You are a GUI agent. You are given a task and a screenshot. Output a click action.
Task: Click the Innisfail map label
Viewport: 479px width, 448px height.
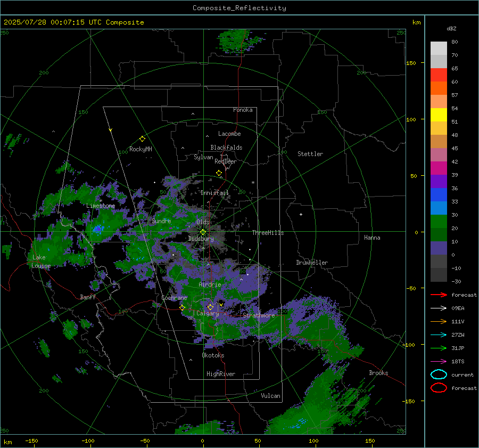tap(214, 193)
